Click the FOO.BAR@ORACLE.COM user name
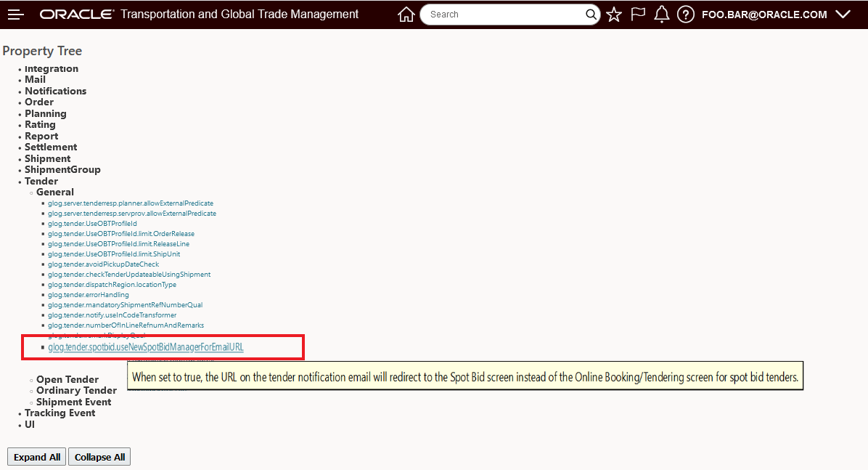The height and width of the screenshot is (470, 868). point(764,15)
